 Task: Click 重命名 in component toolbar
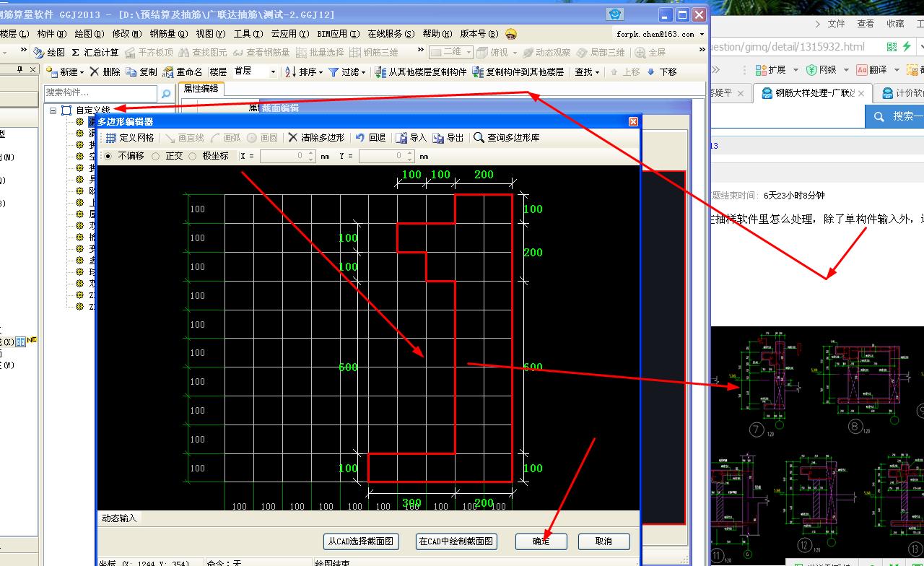coord(183,72)
